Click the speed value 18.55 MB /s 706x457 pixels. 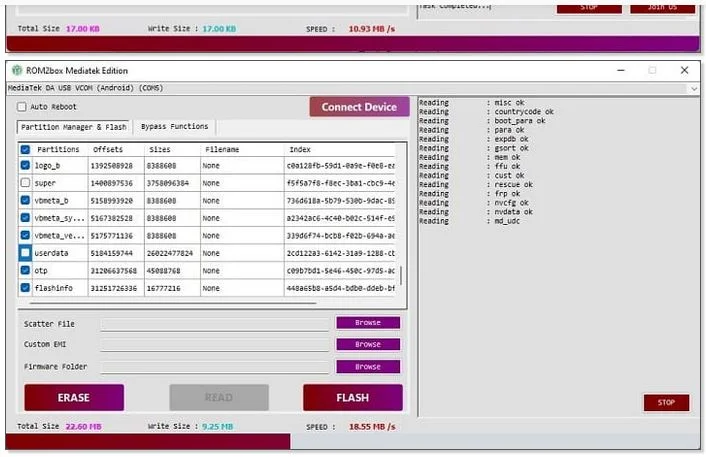[372, 426]
